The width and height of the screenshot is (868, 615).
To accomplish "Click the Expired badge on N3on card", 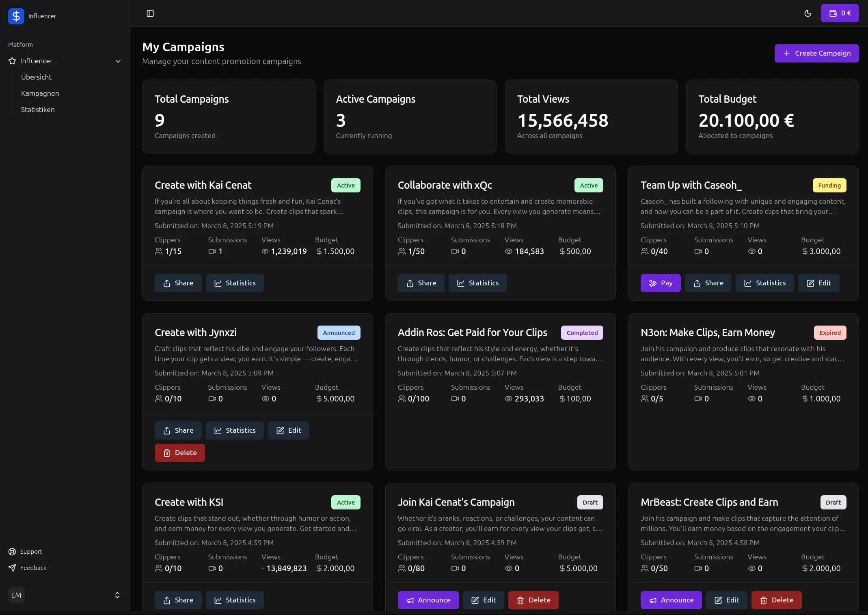I will [830, 332].
